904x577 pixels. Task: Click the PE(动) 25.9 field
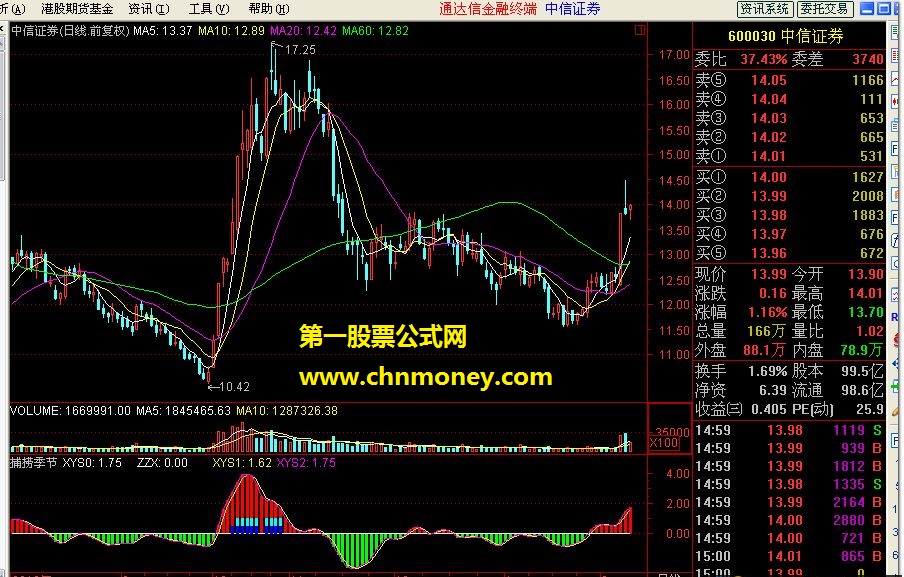coord(838,409)
